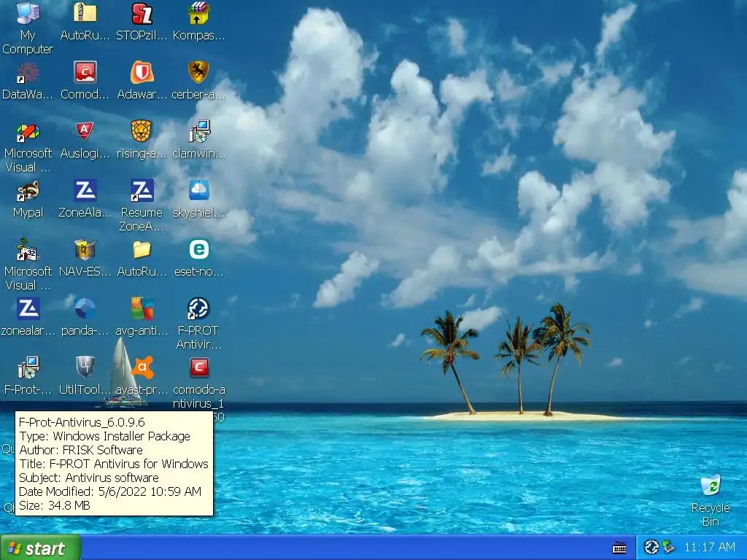Open Microsoft Visual shortcut with 32 icon

coord(28,249)
